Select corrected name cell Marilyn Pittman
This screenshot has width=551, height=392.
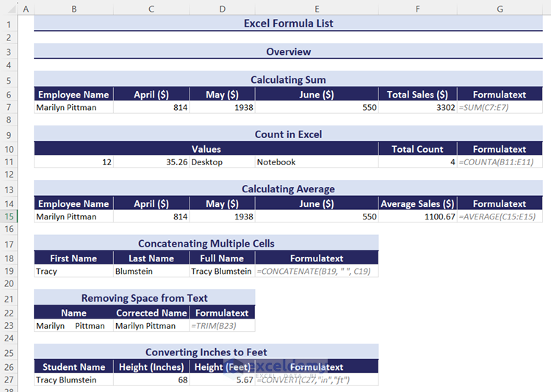click(x=151, y=326)
